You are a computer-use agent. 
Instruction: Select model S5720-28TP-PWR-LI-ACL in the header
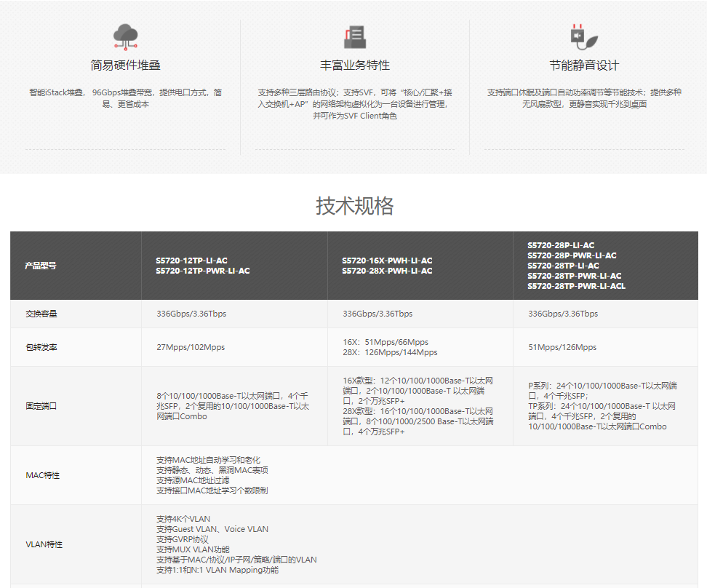[x=577, y=286]
